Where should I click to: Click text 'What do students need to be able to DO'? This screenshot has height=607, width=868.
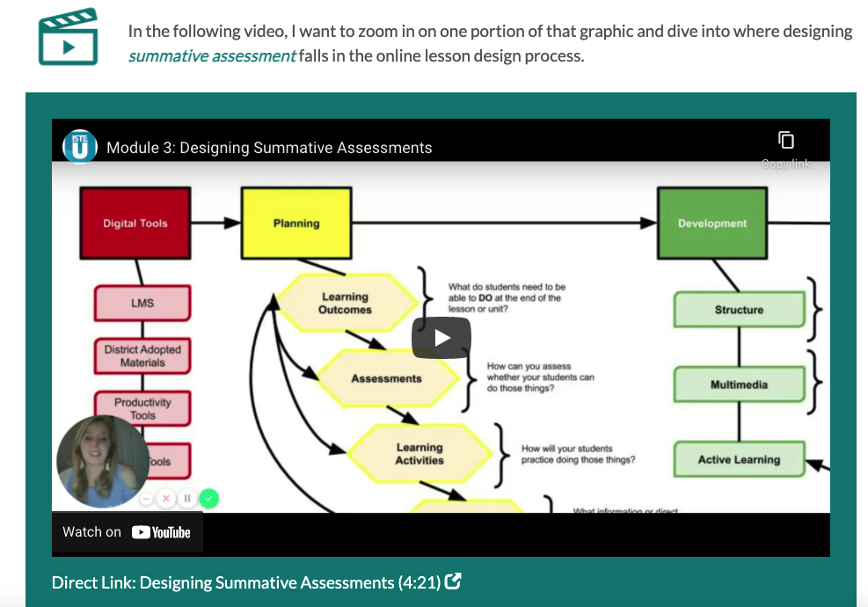507,292
